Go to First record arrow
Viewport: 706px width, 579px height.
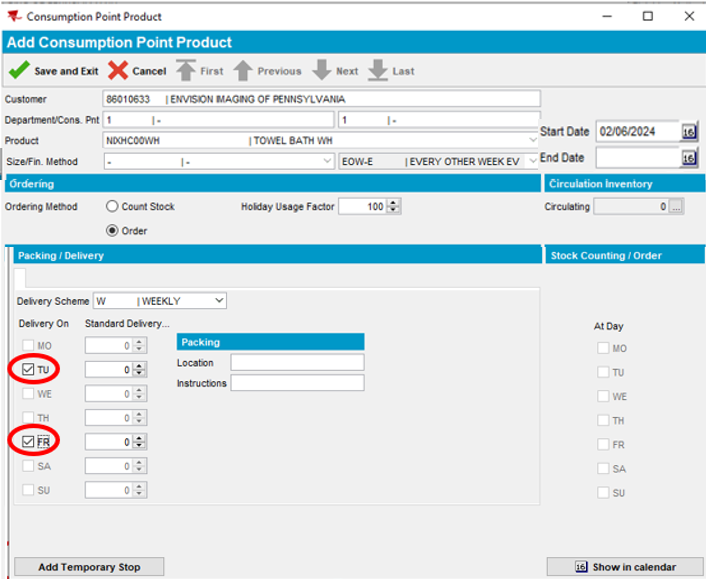(186, 71)
